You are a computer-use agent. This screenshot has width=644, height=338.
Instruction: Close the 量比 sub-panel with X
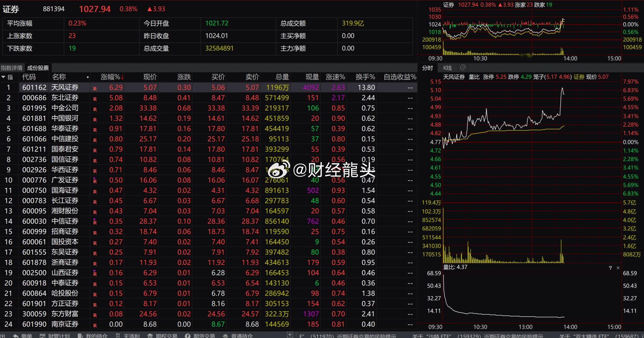(x=618, y=268)
